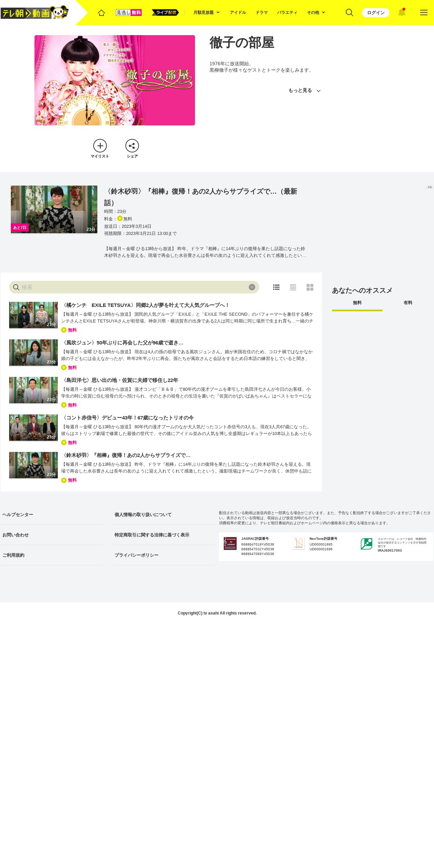Open 個人情報の取り扱いについて link
434x868 pixels.
point(143,515)
